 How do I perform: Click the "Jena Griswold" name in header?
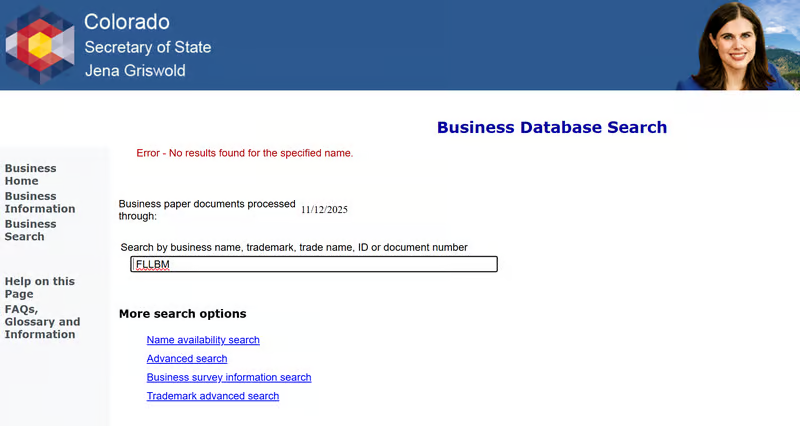[134, 71]
